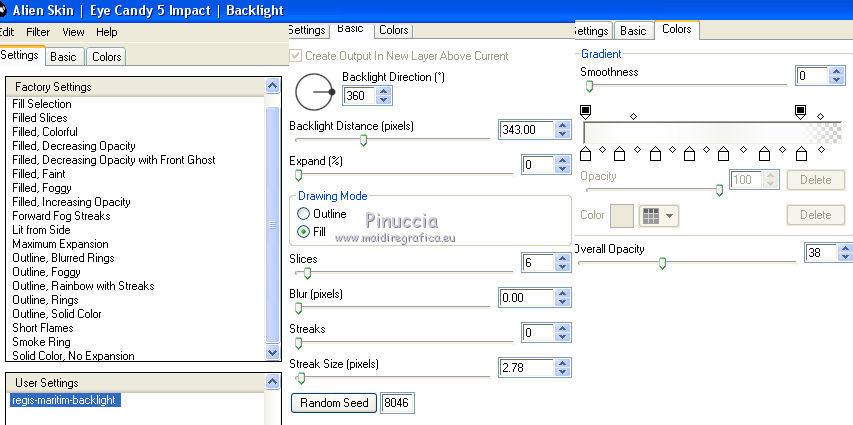Click the Overall Opacity value field
The height and width of the screenshot is (425, 853).
point(820,252)
